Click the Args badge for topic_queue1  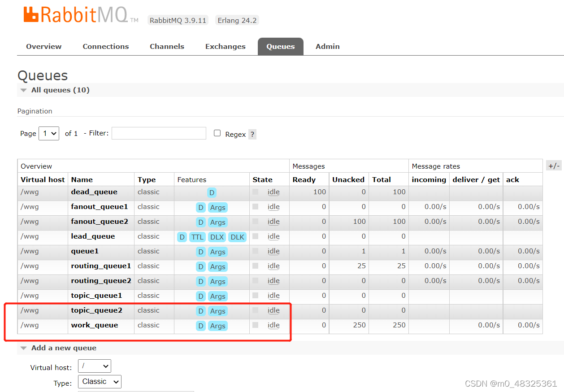[x=218, y=296]
